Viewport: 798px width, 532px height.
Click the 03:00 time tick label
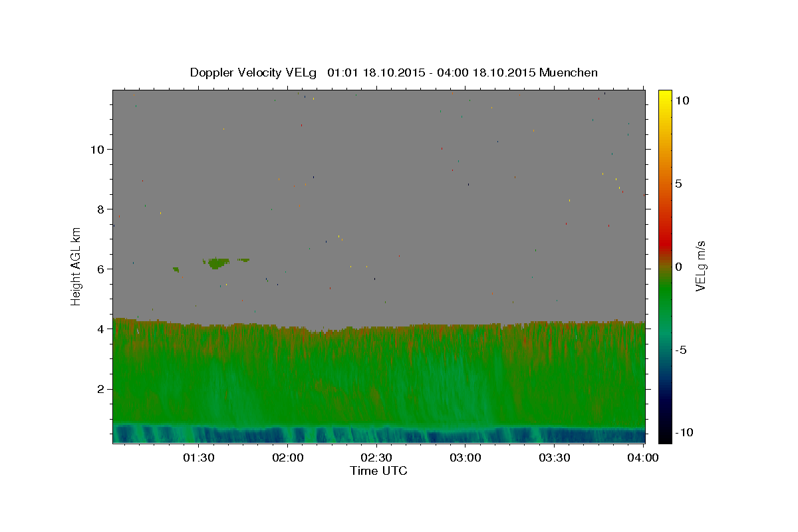tap(465, 458)
